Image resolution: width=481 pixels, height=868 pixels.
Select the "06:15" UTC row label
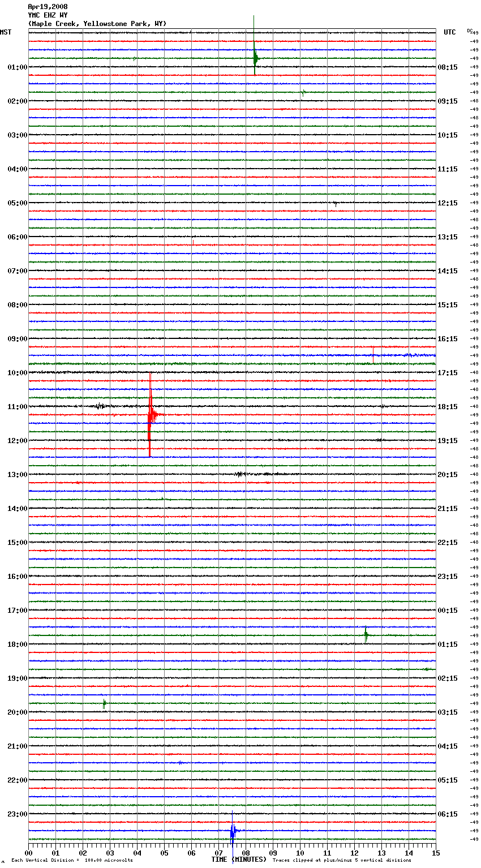click(x=448, y=814)
